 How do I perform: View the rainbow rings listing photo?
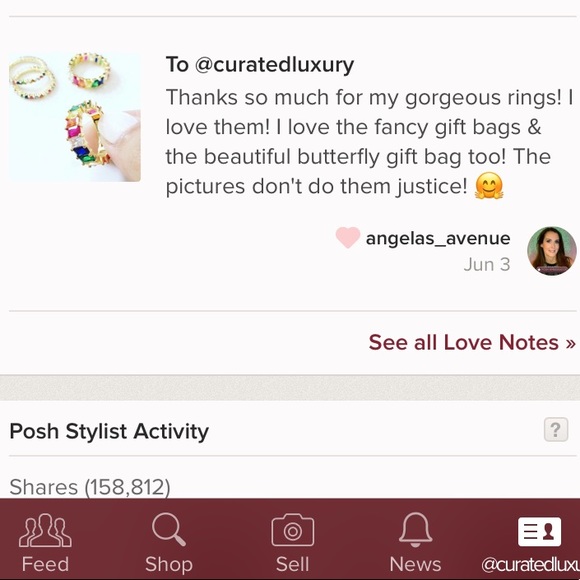(75, 117)
